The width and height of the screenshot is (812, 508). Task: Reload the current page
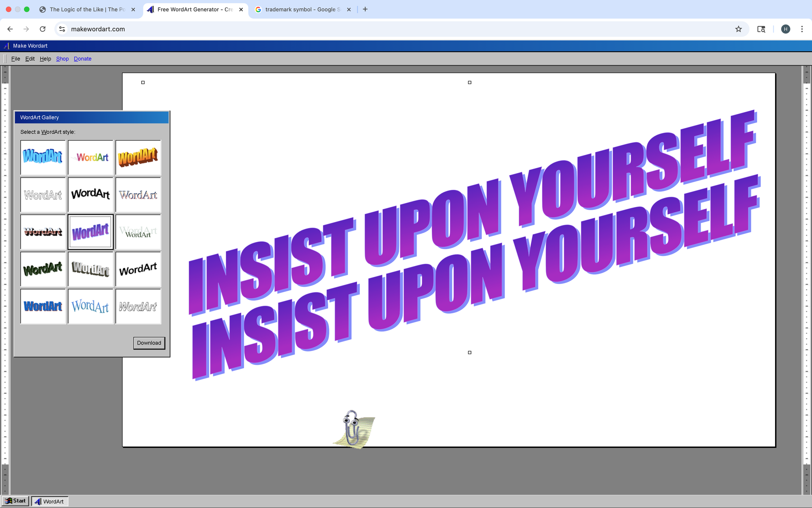click(43, 29)
